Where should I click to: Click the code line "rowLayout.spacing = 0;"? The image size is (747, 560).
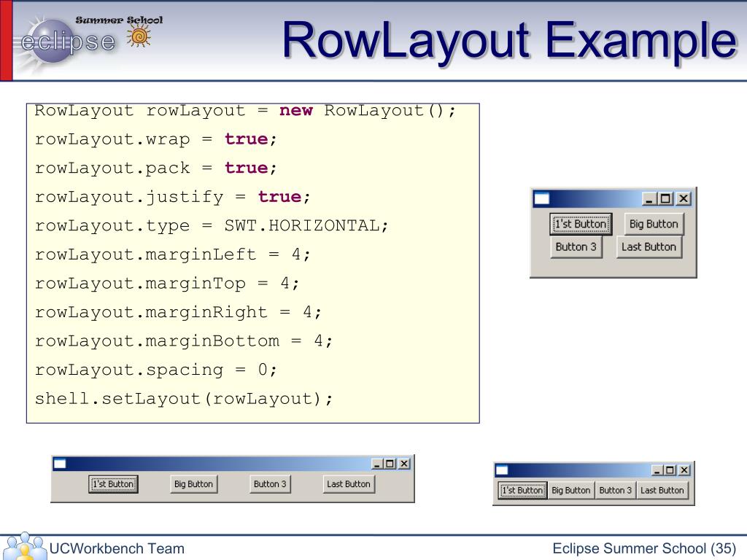point(156,370)
